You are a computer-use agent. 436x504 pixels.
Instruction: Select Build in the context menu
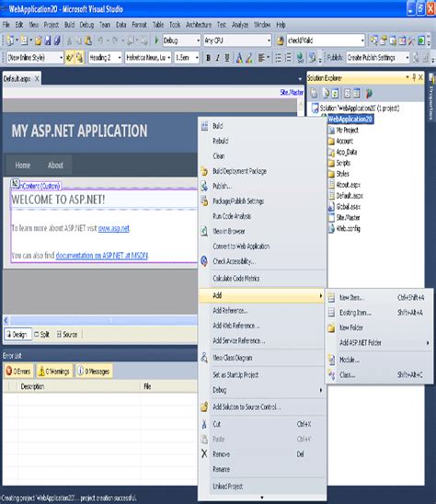coord(262,126)
